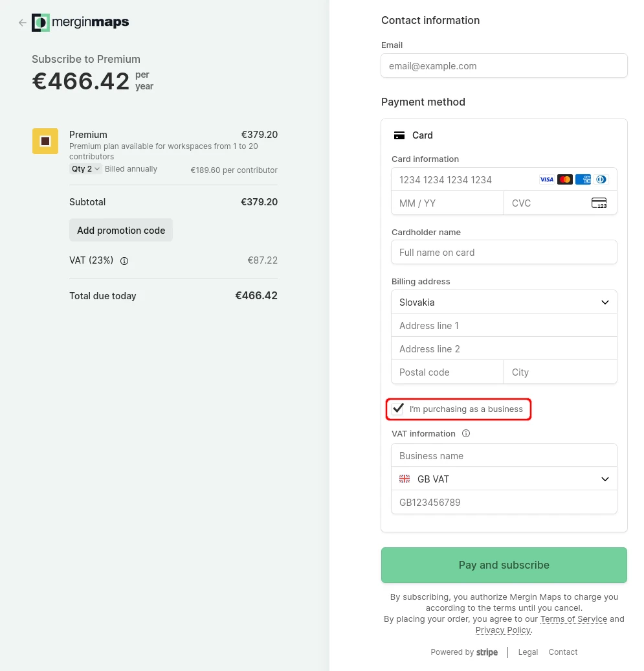Expand the Qty 2 quantity dropdown
Viewport: 644px width, 671px height.
(85, 168)
